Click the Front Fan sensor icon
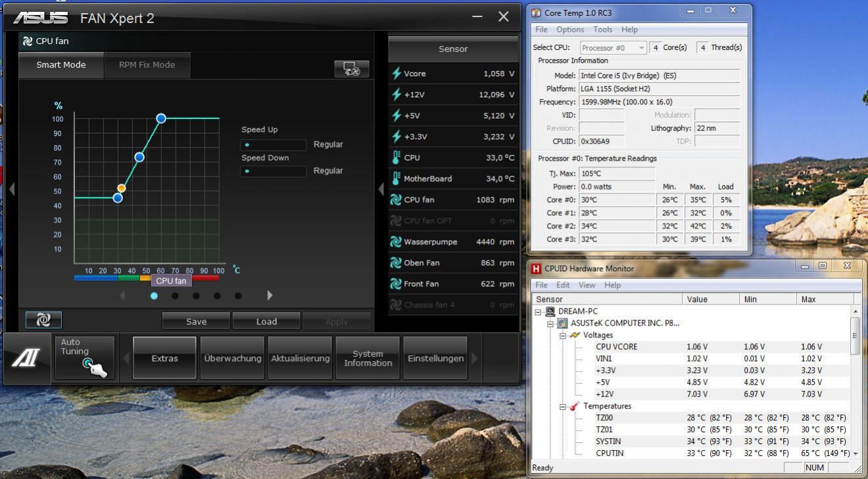Screen dimensions: 868x479 [x=396, y=284]
